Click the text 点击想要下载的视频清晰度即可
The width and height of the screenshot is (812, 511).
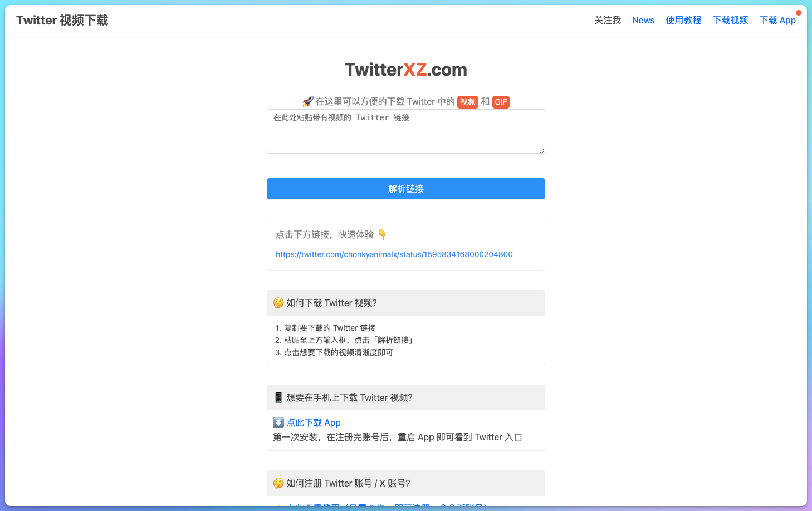339,352
